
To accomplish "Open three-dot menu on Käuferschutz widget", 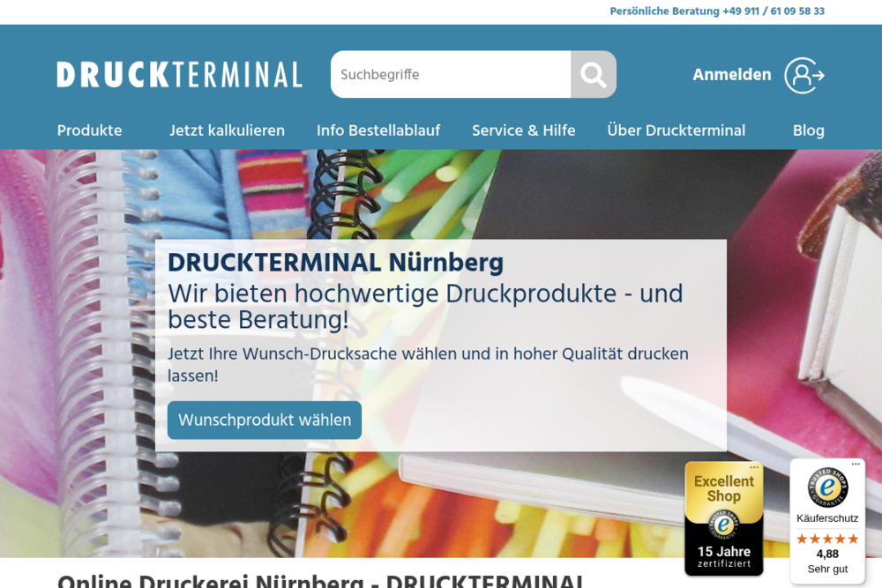I will [x=855, y=465].
